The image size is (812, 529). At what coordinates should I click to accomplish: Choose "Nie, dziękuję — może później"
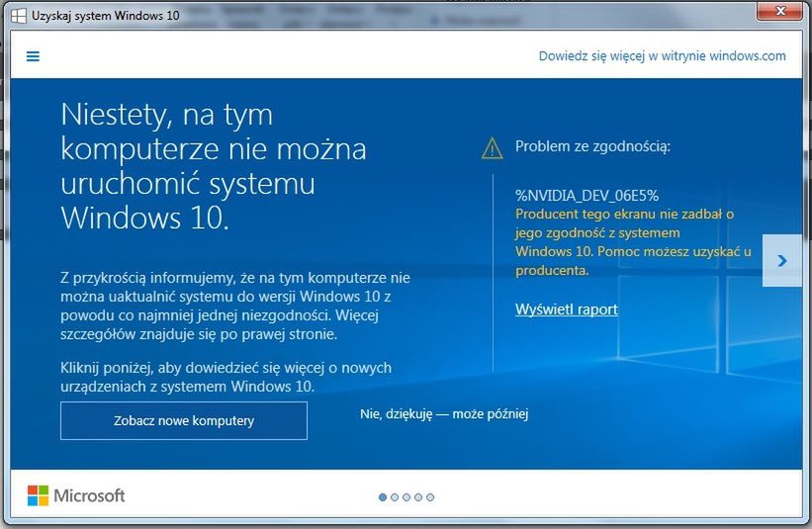coord(444,414)
